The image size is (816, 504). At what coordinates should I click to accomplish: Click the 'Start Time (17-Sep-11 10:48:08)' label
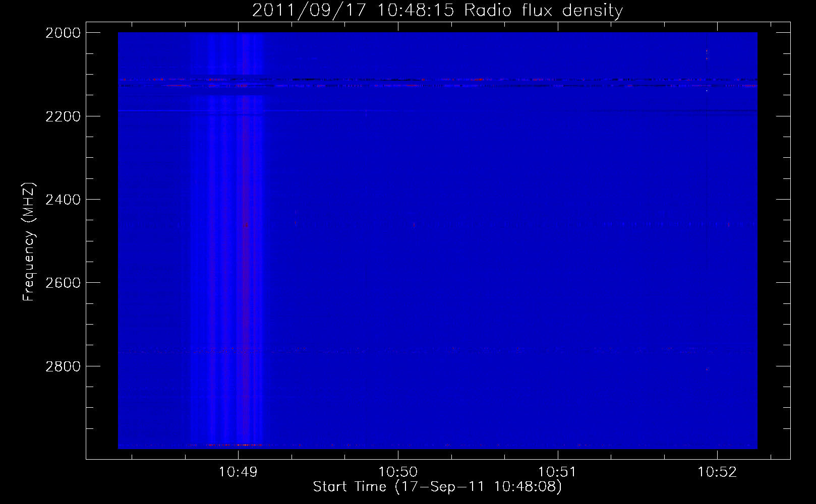(x=437, y=487)
